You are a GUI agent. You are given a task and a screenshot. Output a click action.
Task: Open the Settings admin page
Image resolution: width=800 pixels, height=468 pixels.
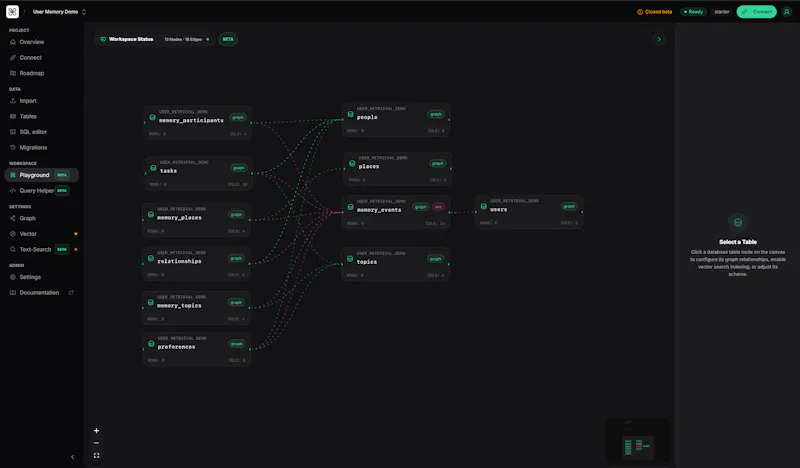tap(30, 277)
